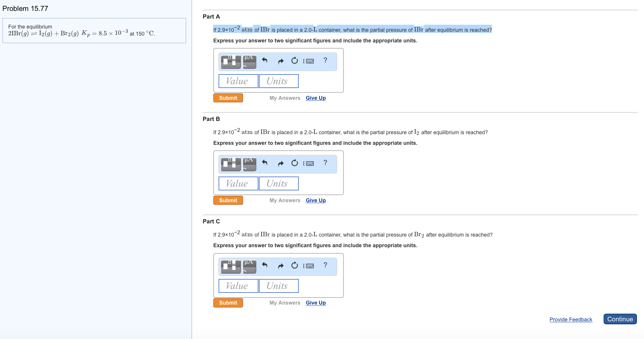Click the Part C Value field
644x339 pixels.
point(238,286)
